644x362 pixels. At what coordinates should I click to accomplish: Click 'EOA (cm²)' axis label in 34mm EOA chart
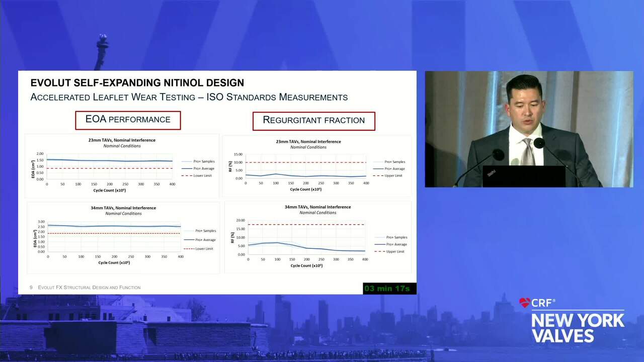pyautogui.click(x=35, y=238)
